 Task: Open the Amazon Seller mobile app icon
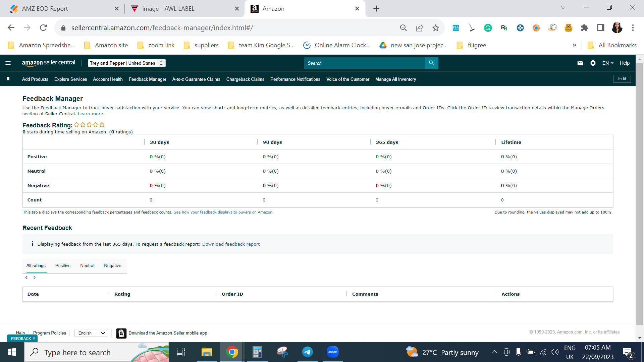pos(121,333)
